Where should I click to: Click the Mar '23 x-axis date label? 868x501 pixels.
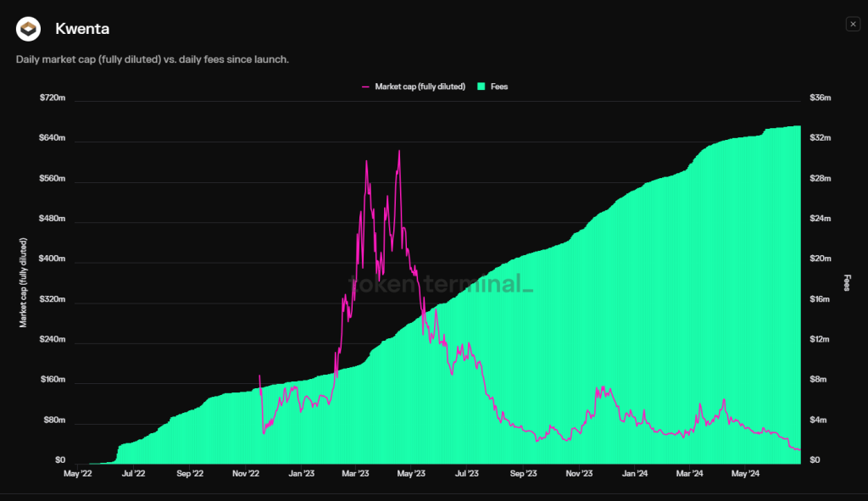[356, 474]
